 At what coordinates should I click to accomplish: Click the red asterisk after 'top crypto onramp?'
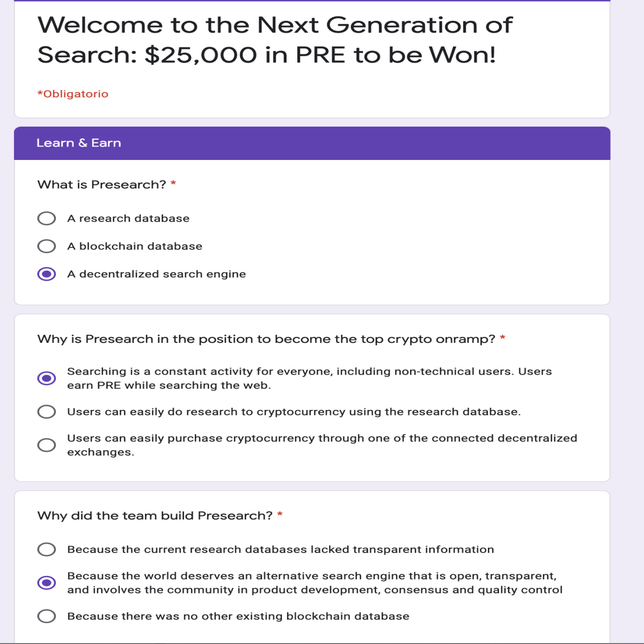(x=503, y=338)
